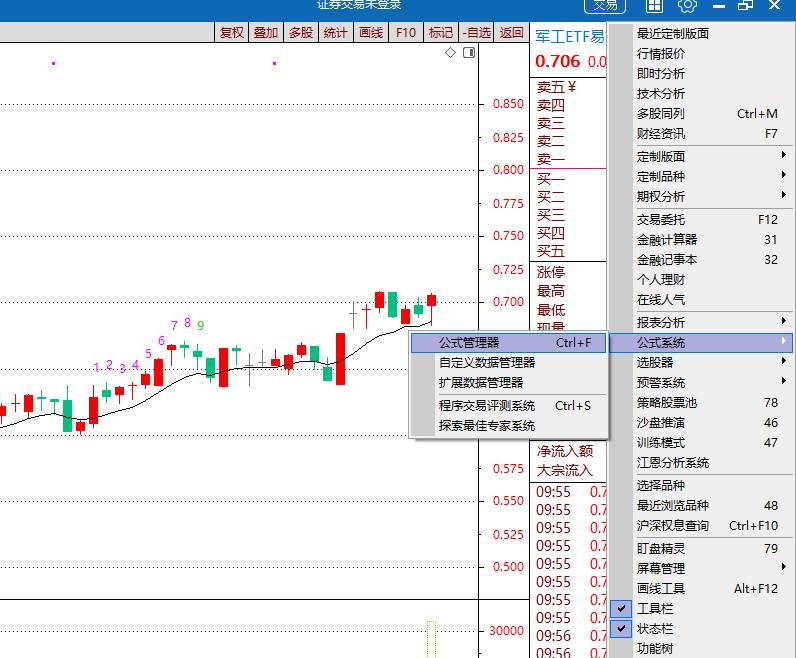Open 训练模式 menu item
Viewport: 796px width, 658px height.
click(701, 443)
